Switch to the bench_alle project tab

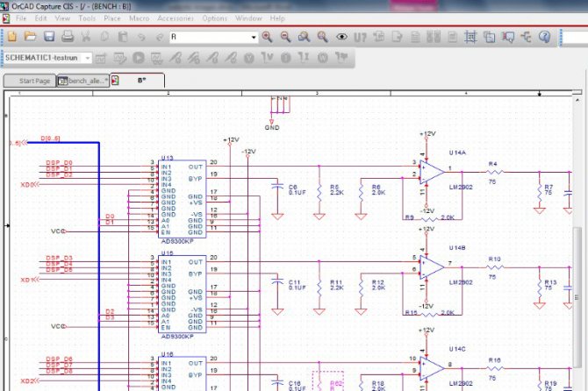click(83, 81)
